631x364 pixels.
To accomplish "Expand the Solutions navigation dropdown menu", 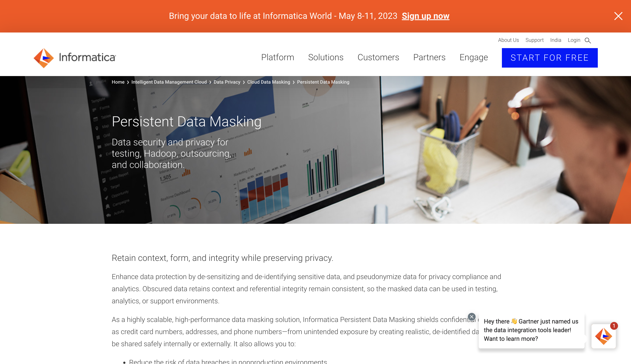I will [x=326, y=57].
